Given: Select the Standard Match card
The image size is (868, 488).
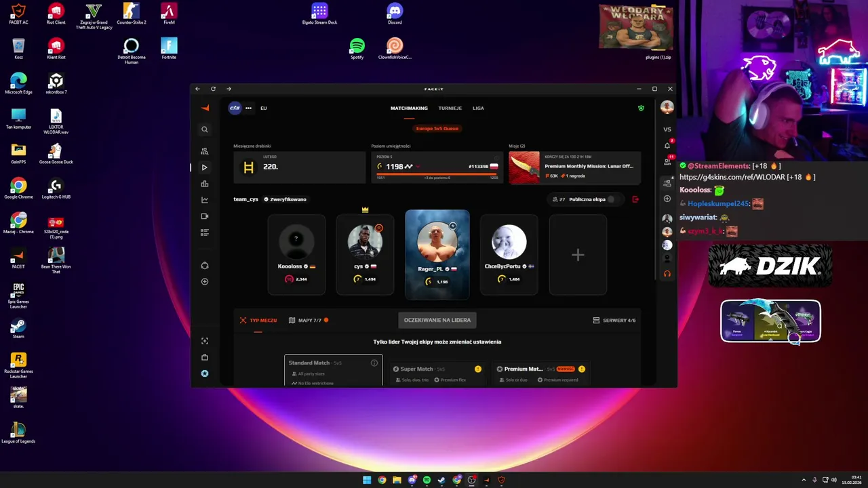Looking at the screenshot, I should pos(334,370).
